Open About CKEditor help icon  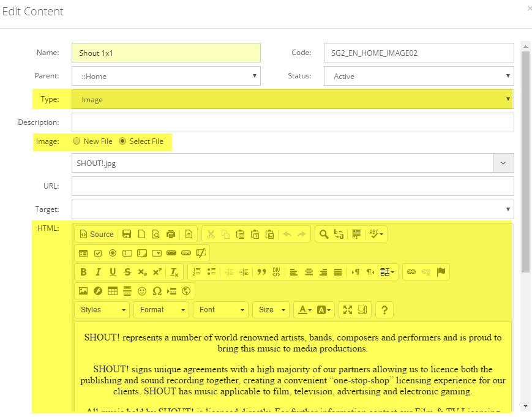click(384, 310)
